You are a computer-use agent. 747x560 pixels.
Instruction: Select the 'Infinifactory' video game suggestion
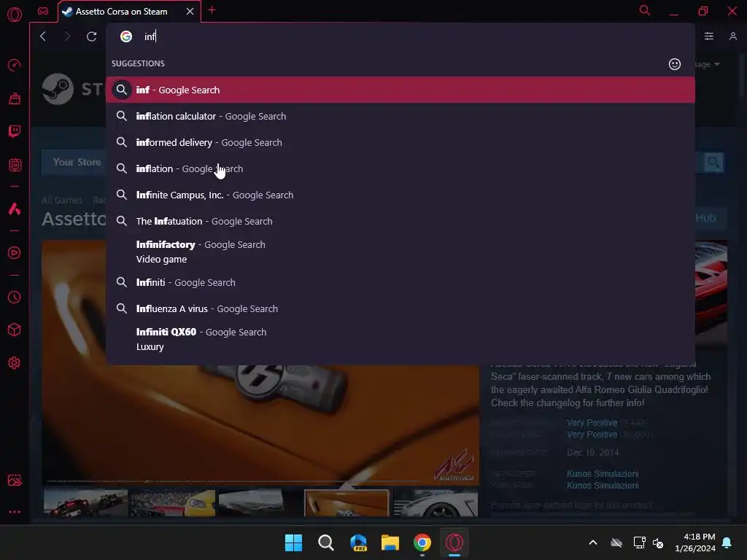coord(400,252)
